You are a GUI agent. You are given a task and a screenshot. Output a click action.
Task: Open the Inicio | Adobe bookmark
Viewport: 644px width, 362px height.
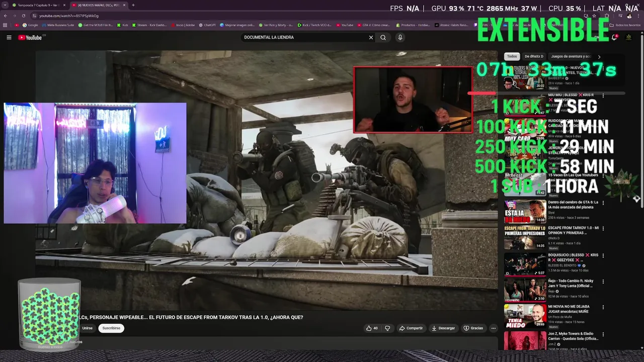[183, 25]
